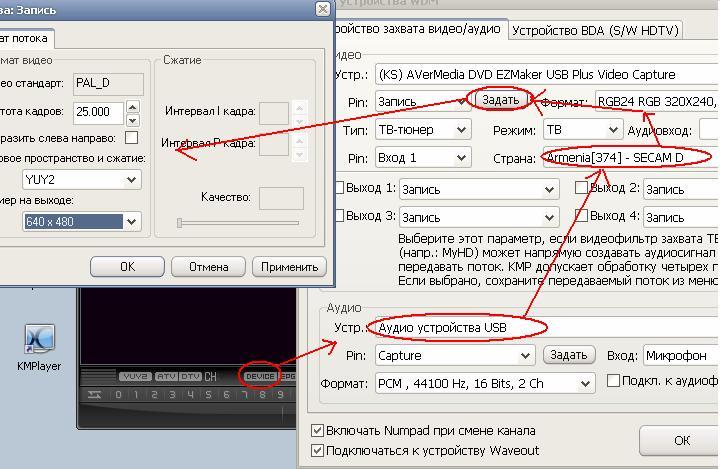Toggle Включать Numpad при смене канала
720x469 pixels.
click(x=318, y=431)
